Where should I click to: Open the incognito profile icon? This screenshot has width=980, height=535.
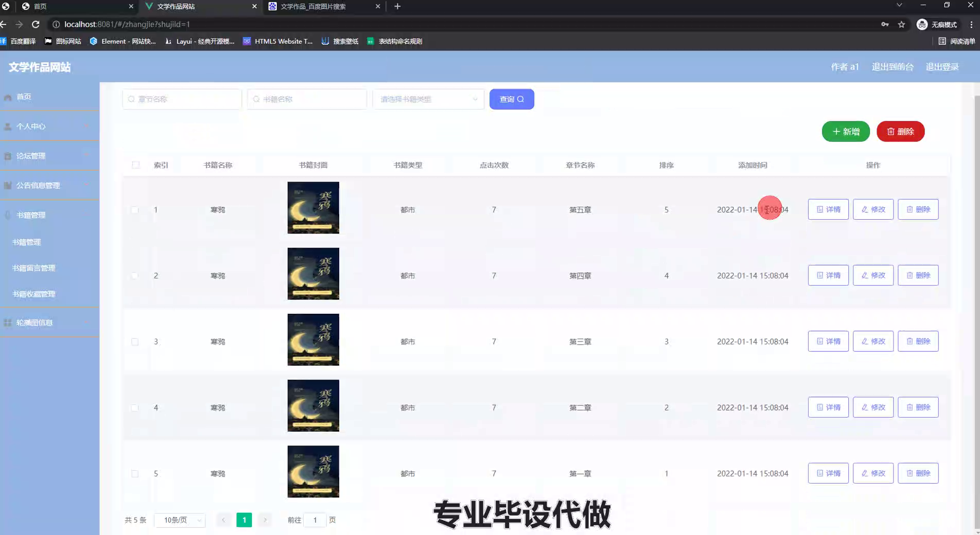coord(937,24)
